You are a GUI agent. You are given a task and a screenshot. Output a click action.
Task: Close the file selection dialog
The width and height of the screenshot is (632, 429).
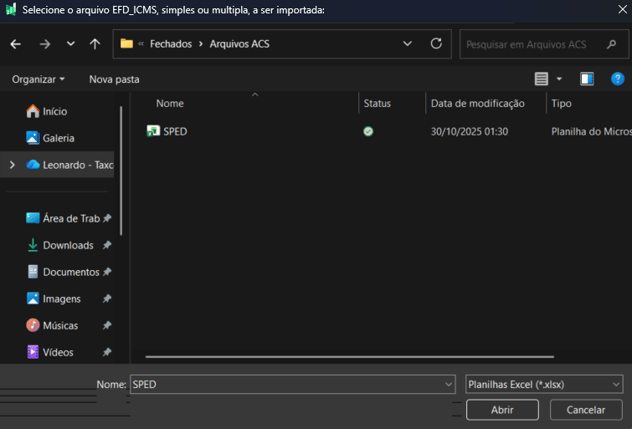pyautogui.click(x=622, y=9)
